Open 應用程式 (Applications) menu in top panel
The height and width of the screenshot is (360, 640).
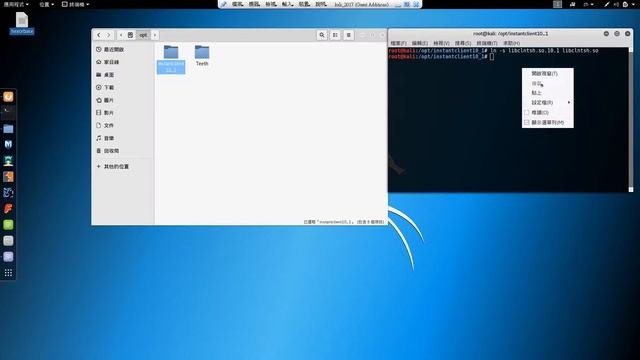(x=16, y=4)
